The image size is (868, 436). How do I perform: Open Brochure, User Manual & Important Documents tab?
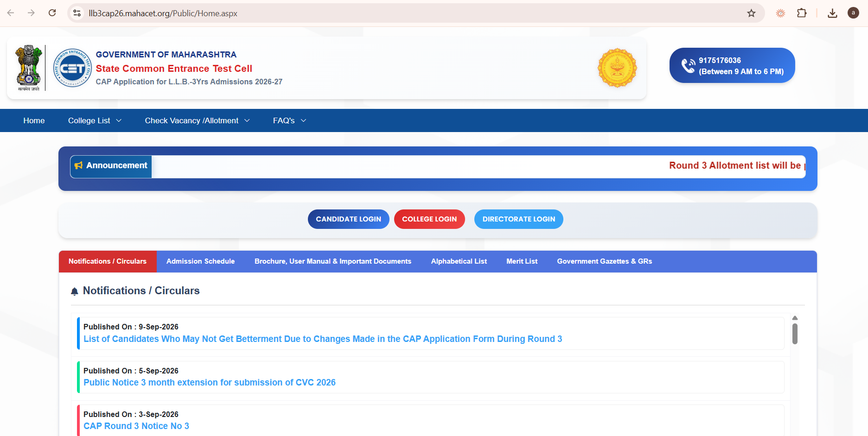[x=333, y=261]
